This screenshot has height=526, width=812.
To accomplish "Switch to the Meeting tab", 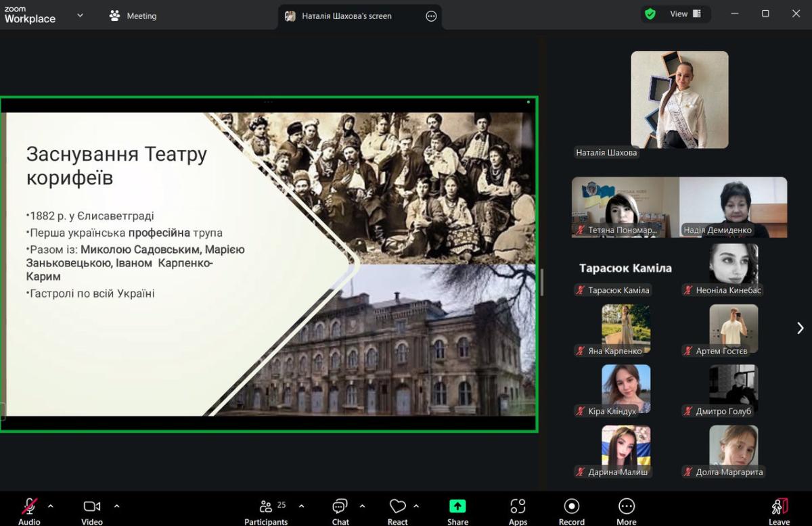I will pos(133,16).
